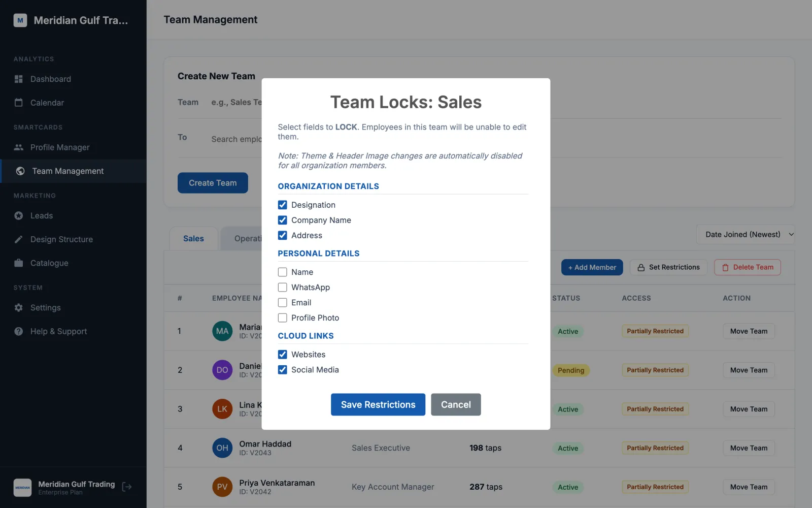Click the Create Team button

[213, 183]
